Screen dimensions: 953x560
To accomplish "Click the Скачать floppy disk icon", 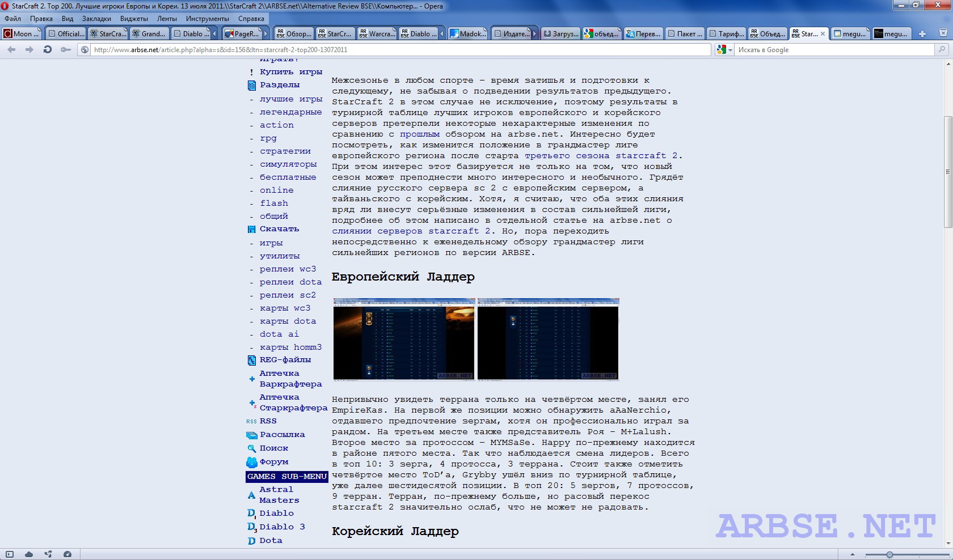I will pos(252,230).
